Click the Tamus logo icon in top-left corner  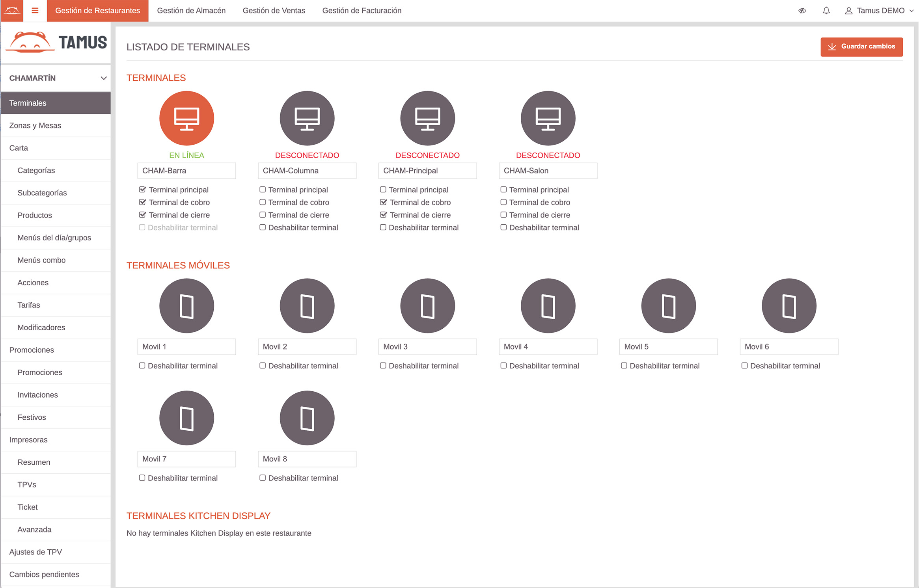tap(11, 11)
